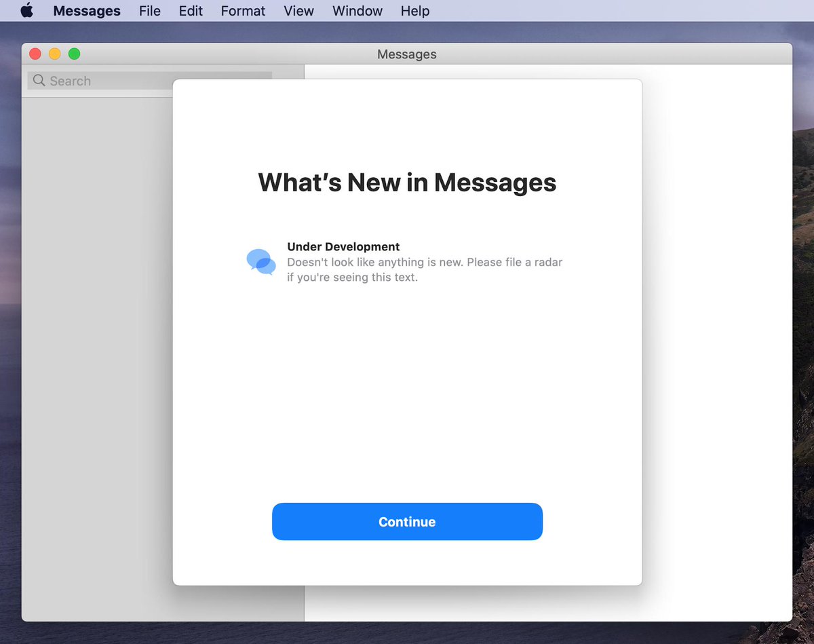Minimize the window using the yellow button
Screen dimensions: 814x644
(x=55, y=54)
